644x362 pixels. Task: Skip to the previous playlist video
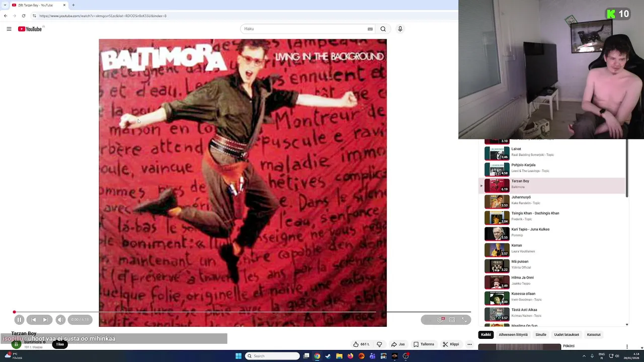click(33, 320)
